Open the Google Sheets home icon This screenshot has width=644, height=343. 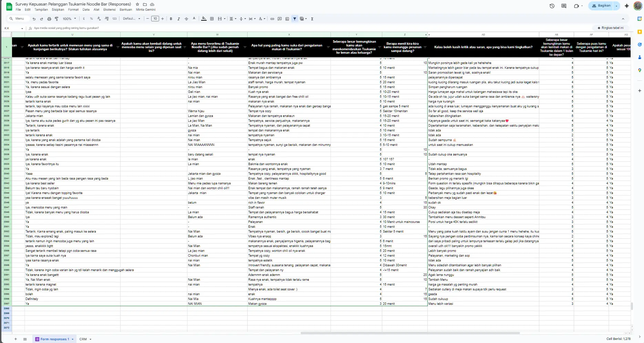9,7
